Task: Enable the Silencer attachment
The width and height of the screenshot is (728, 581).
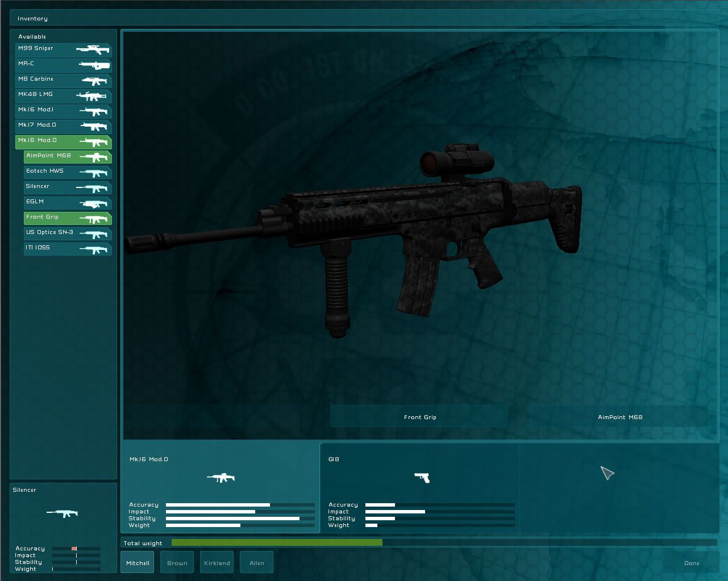Action: (67, 187)
